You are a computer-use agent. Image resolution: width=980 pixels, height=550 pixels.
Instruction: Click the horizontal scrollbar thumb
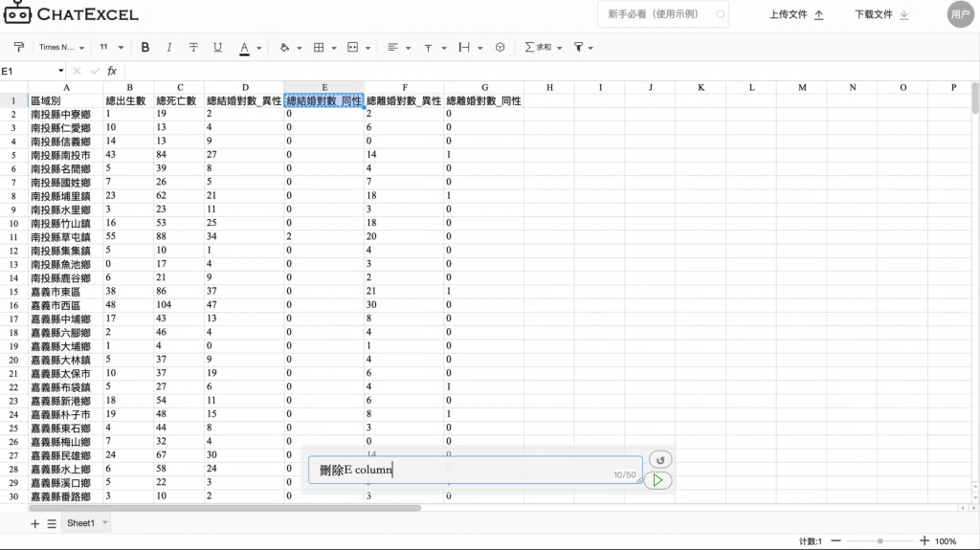pos(225,508)
